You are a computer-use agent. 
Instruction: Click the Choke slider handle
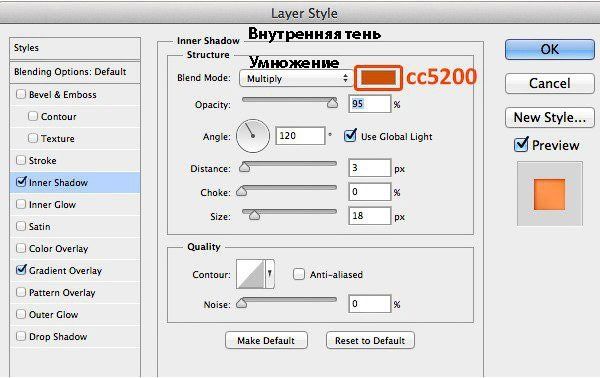241,191
